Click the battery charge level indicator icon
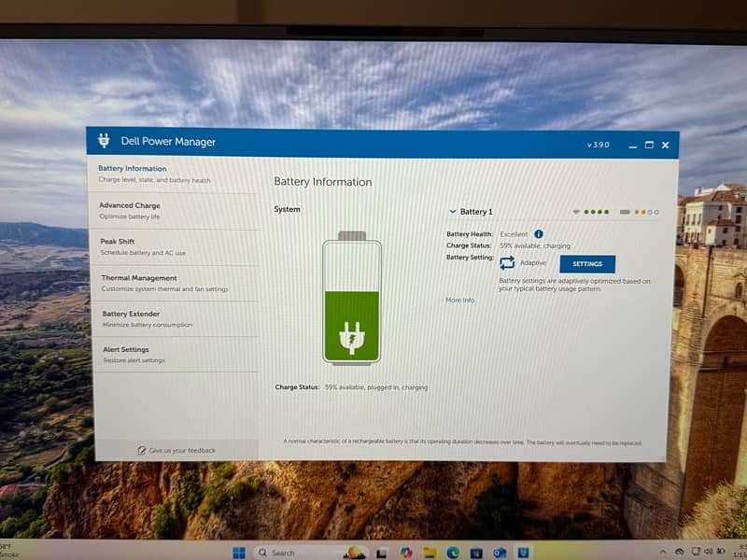The width and height of the screenshot is (747, 560). 625,212
